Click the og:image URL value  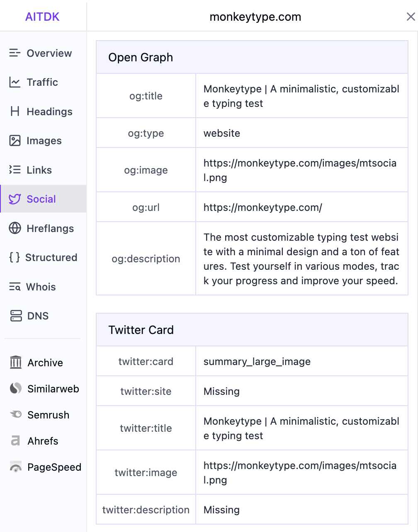point(300,170)
